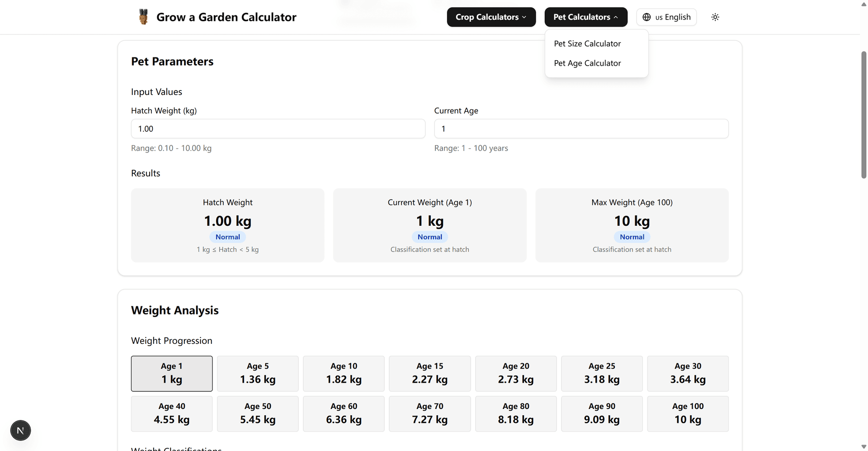Select the Age 100 weight card
Screen dimensions: 868x451
(x=688, y=413)
